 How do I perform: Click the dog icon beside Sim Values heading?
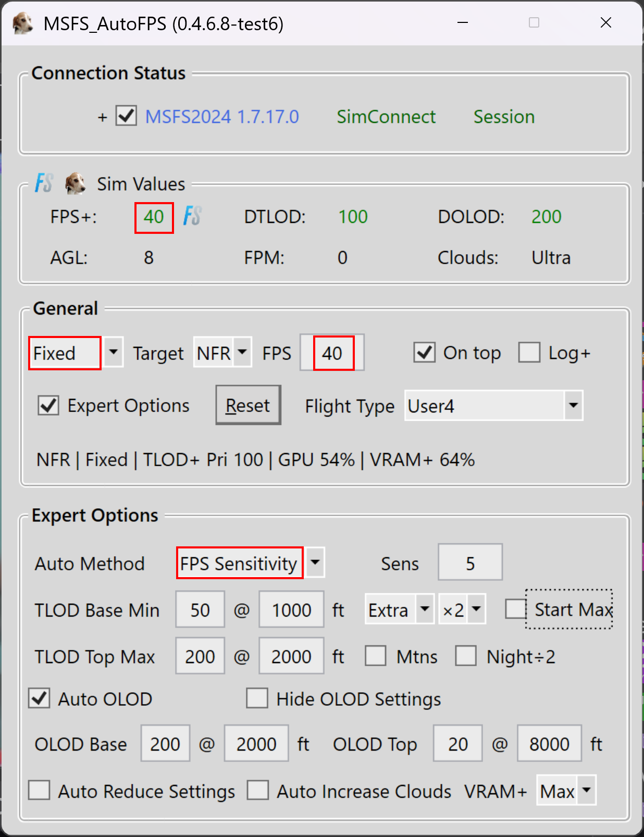tap(75, 183)
